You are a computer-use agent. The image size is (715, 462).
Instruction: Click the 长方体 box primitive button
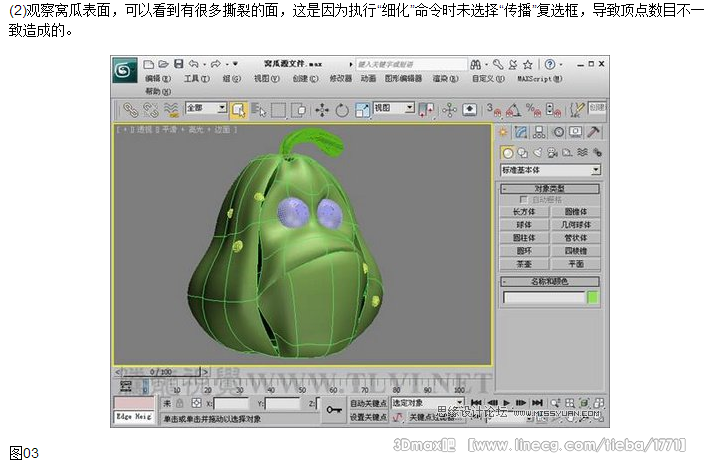click(524, 212)
